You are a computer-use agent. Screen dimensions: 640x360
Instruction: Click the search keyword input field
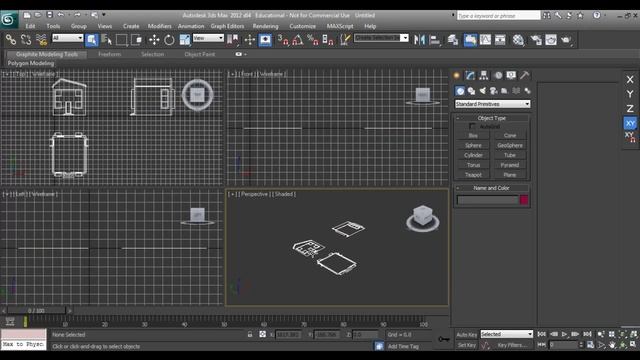[x=498, y=16]
